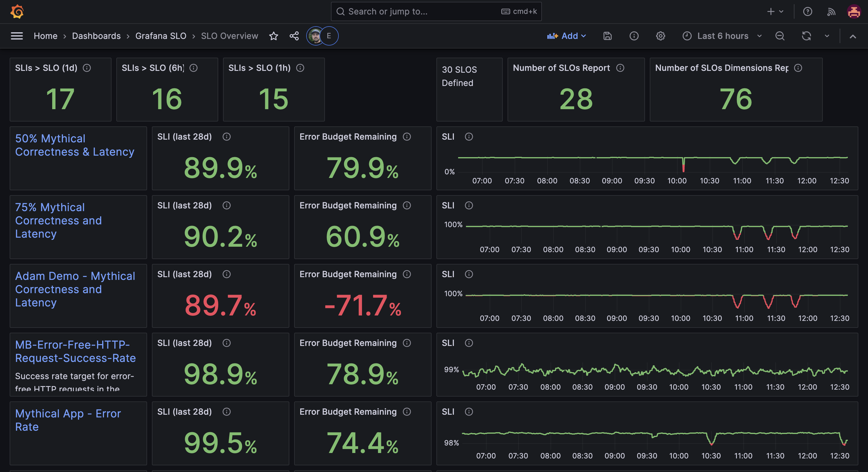Open the help menu question mark icon

click(x=808, y=11)
